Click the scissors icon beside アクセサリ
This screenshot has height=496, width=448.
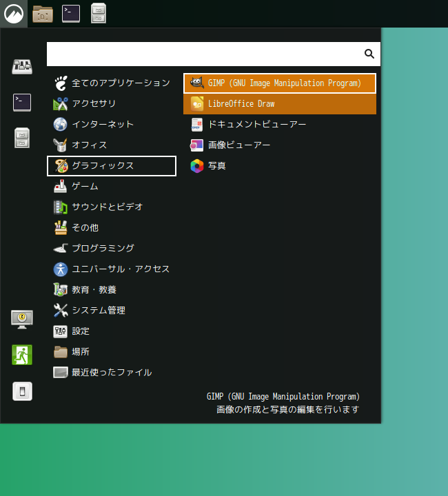point(60,104)
